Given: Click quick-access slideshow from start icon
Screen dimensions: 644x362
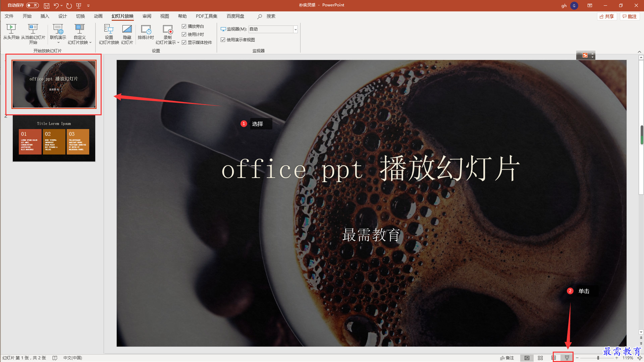Looking at the screenshot, I should (x=79, y=6).
